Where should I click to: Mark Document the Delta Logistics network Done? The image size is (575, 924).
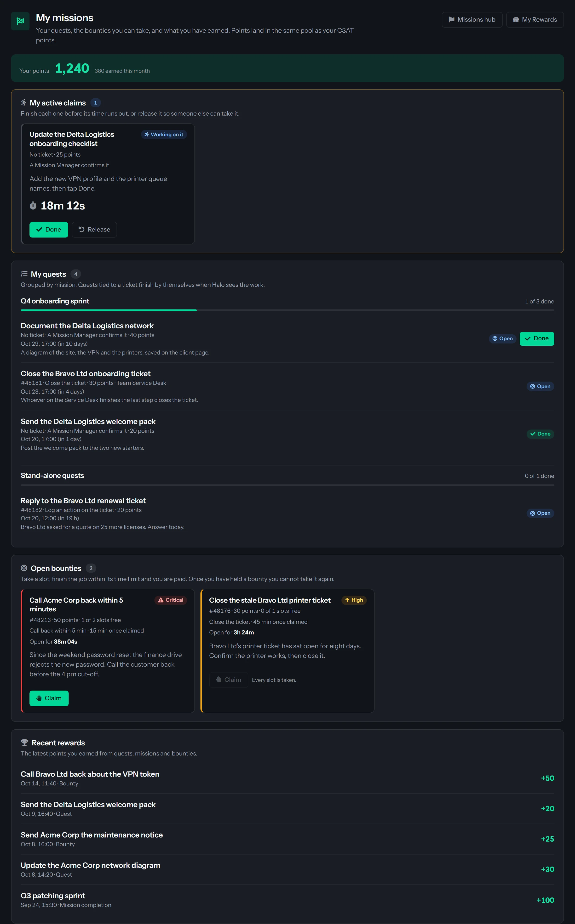(537, 338)
